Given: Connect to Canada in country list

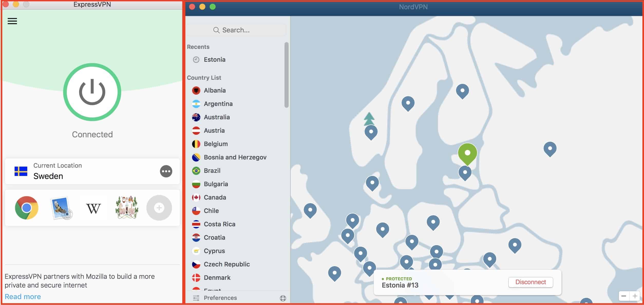Looking at the screenshot, I should [x=215, y=198].
